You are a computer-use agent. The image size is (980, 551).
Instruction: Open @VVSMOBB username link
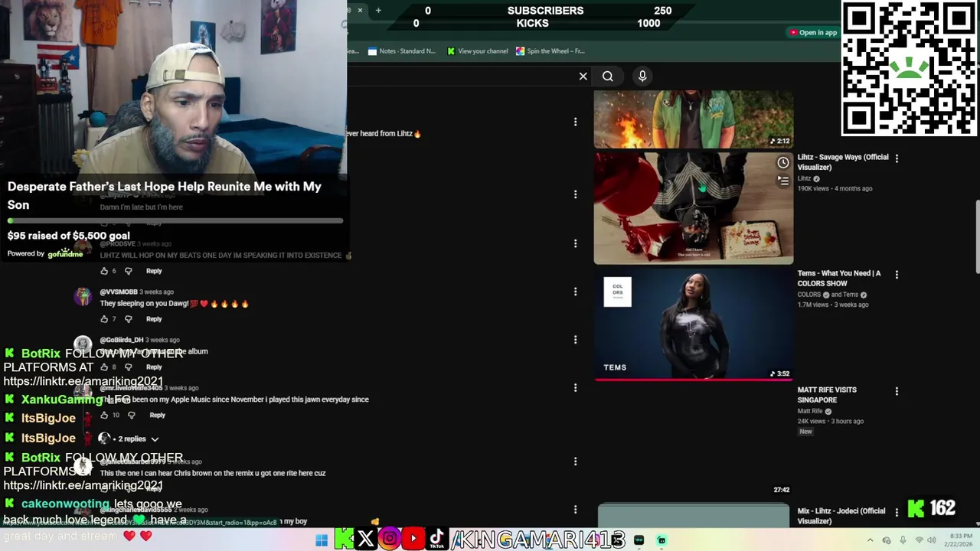[119, 292]
